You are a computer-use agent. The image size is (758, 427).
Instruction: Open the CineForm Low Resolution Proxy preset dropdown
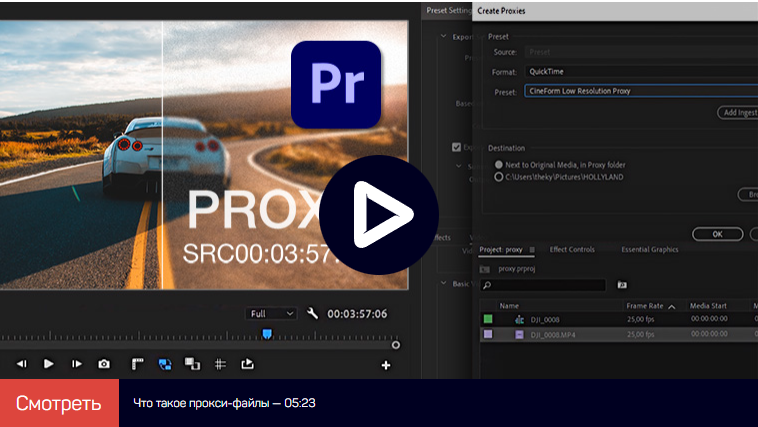(636, 91)
